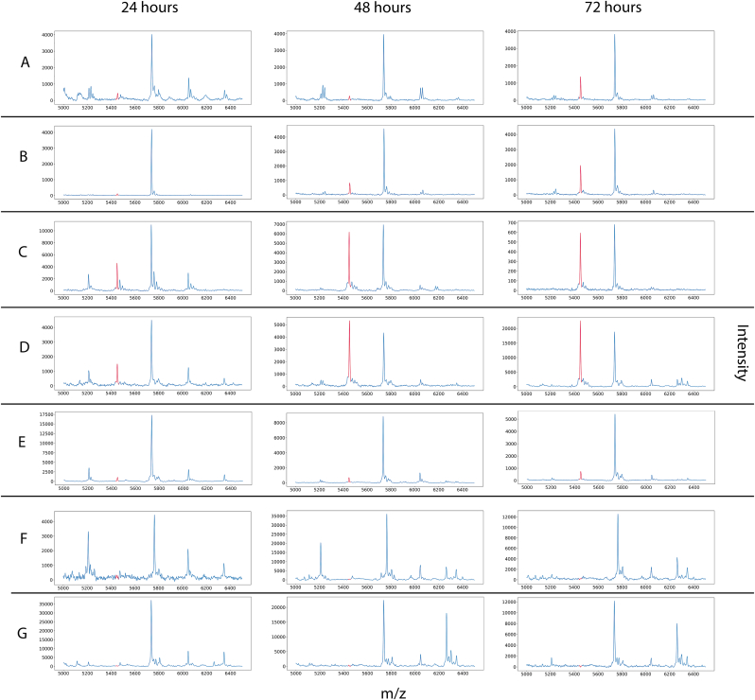
Task: Click the '35000' tick in row F 48 hours plot
Action: 279,516
